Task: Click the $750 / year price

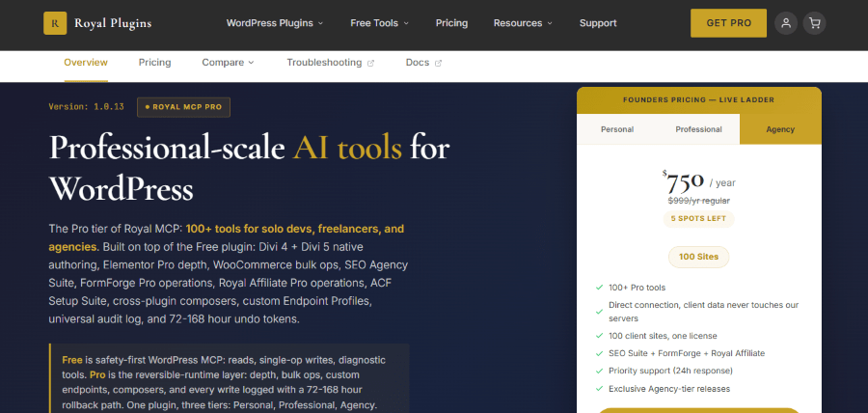Action: pyautogui.click(x=698, y=181)
